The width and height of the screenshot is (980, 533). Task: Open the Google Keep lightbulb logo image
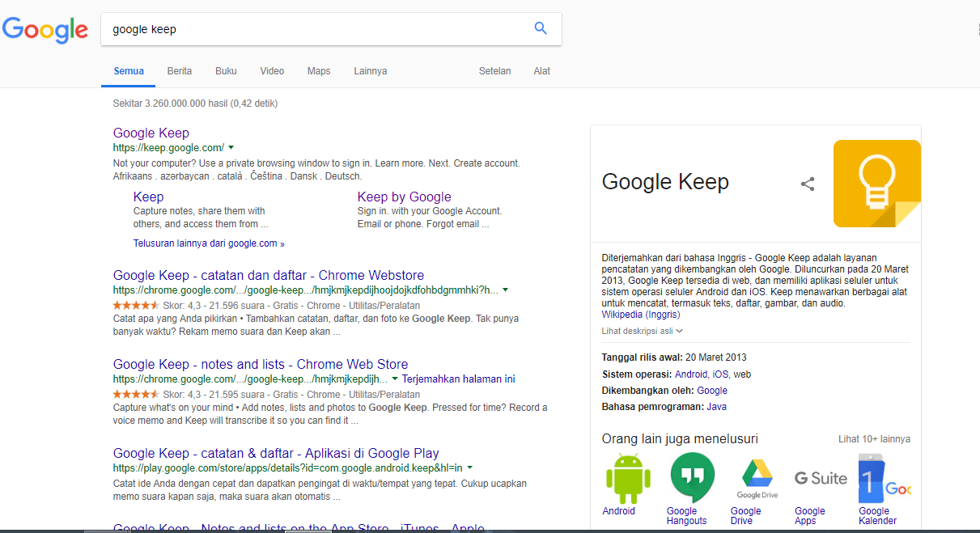point(877,184)
